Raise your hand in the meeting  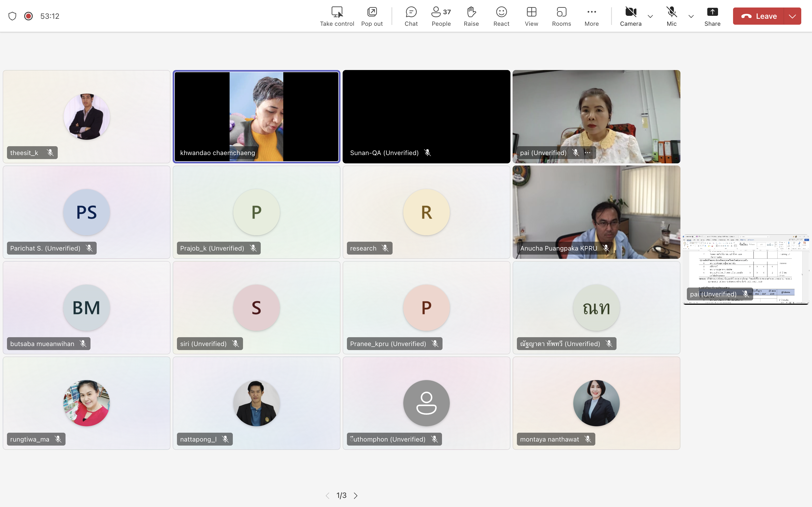[x=471, y=16]
